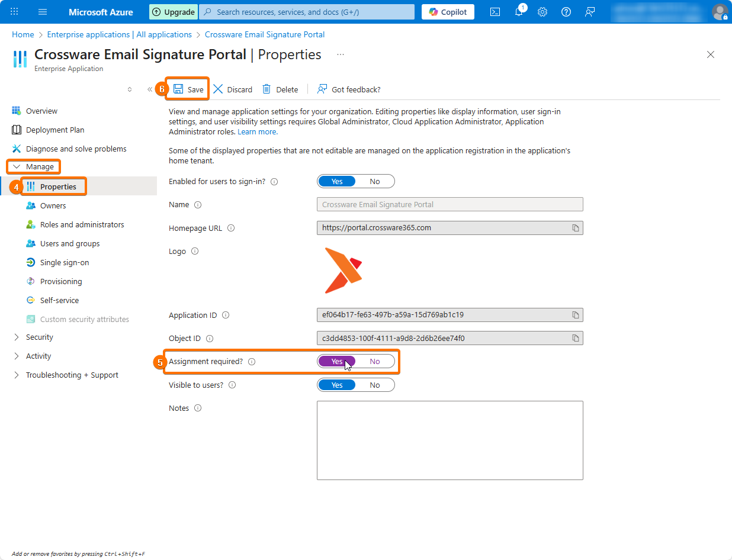Screen dimensions: 732x560
Task: Save the application properties
Action: 188,89
